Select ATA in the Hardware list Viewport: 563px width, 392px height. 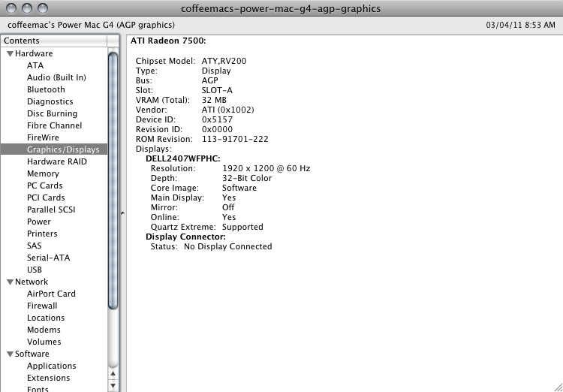[x=35, y=65]
